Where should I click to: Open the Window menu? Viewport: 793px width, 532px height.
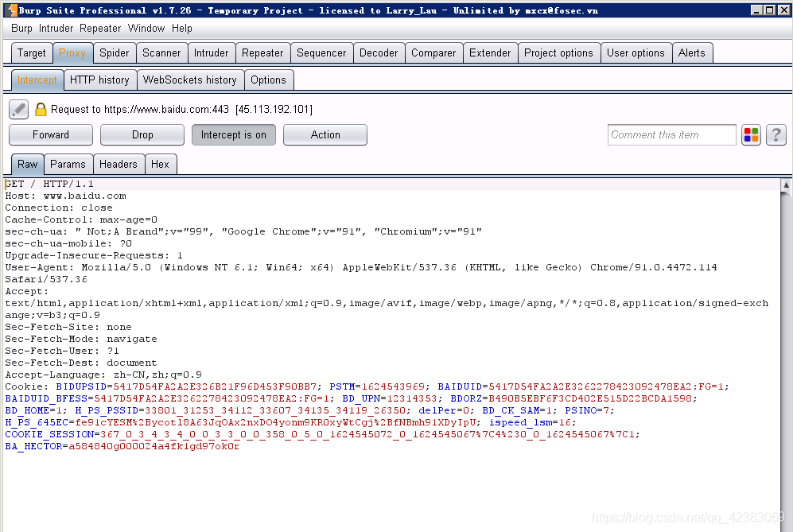point(146,29)
